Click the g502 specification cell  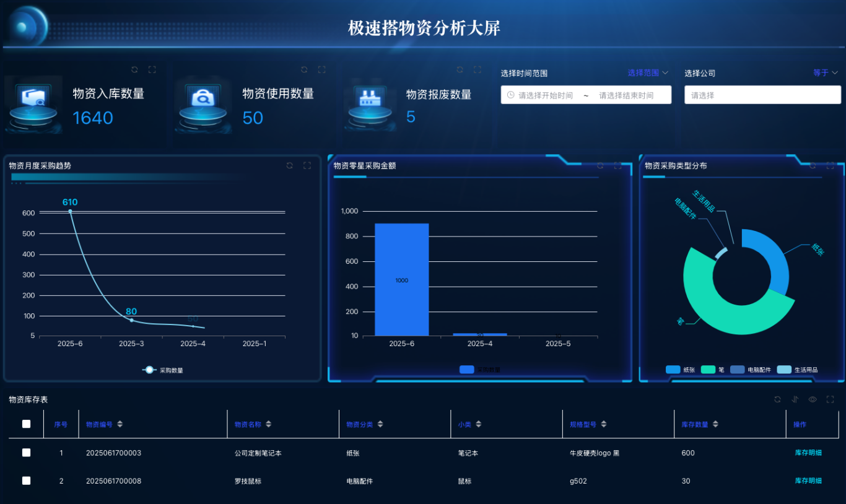click(578, 480)
